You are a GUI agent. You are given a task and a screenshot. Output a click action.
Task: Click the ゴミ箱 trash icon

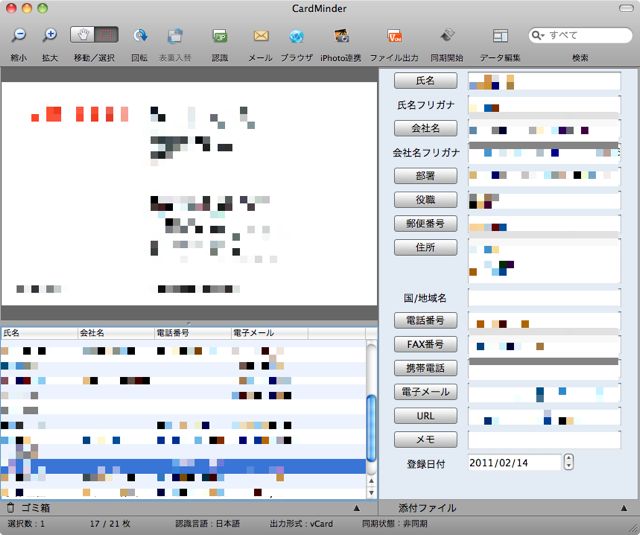(11, 508)
